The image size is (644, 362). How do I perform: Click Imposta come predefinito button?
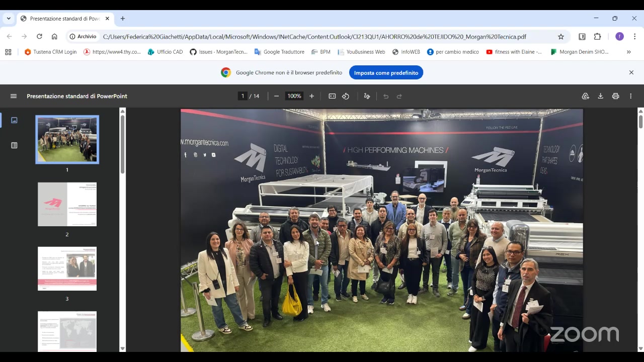click(x=386, y=72)
